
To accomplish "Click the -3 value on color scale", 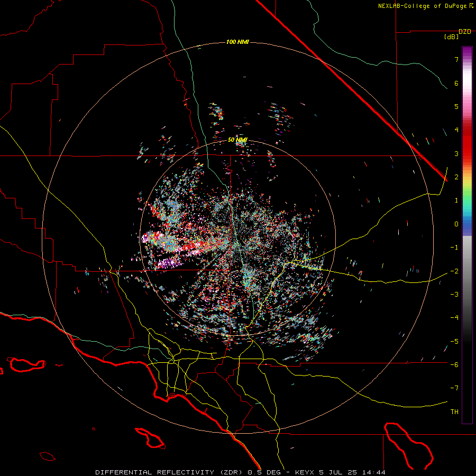I will tap(454, 295).
